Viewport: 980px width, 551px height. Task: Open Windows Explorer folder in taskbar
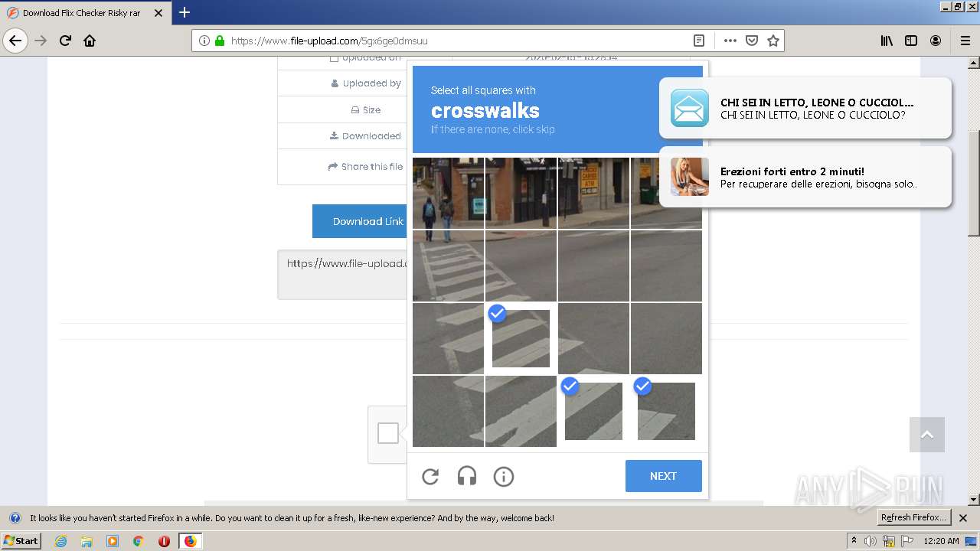coord(87,541)
